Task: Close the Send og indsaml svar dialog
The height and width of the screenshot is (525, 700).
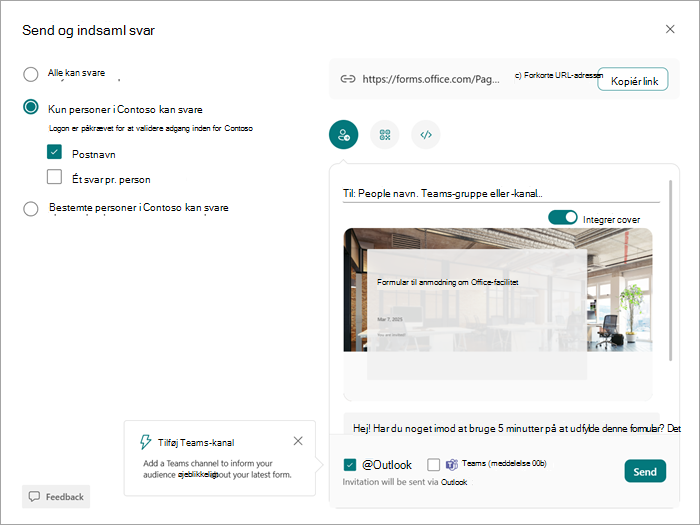Action: (x=670, y=29)
